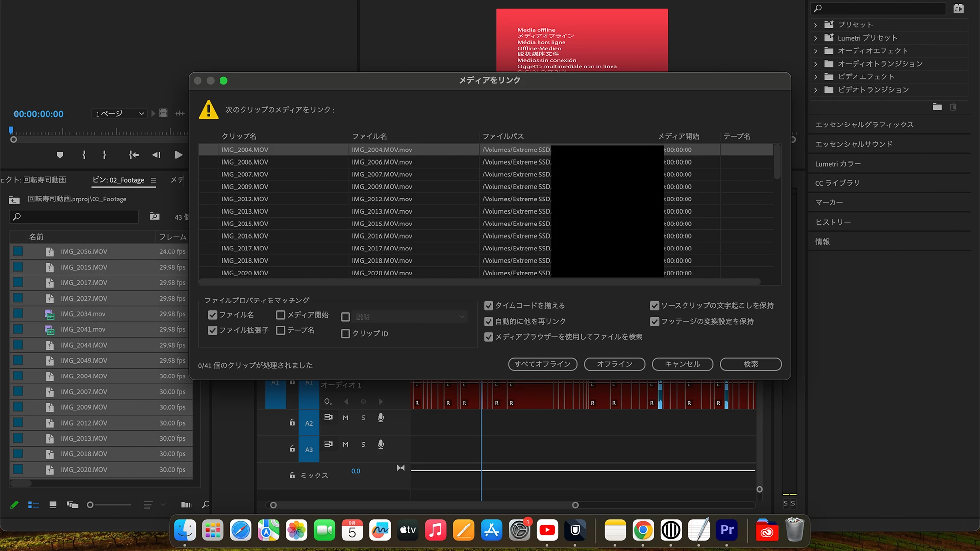The width and height of the screenshot is (980, 551).
Task: Click the Add Marker icon
Action: pos(60,155)
